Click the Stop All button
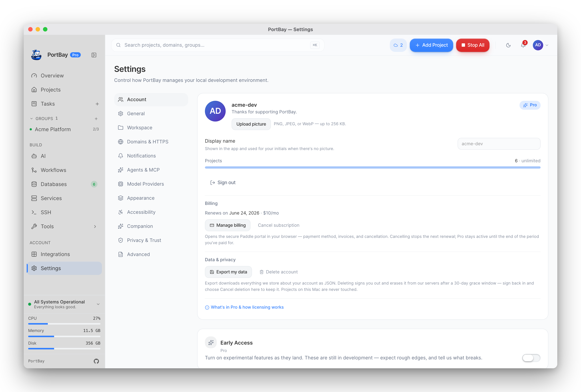Image resolution: width=581 pixels, height=392 pixels. (472, 45)
